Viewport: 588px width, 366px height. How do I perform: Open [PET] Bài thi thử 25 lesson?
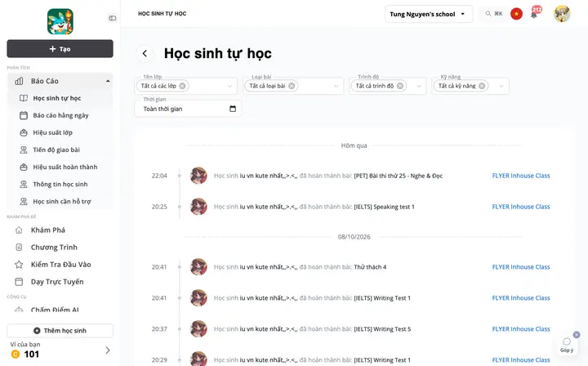point(399,176)
